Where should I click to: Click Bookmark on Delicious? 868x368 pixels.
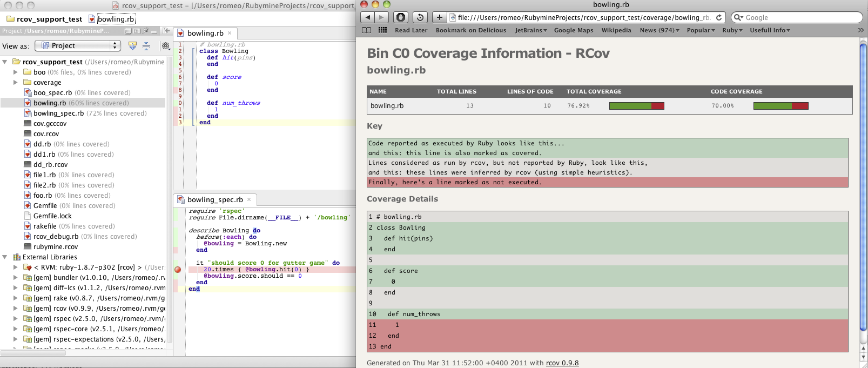point(471,30)
